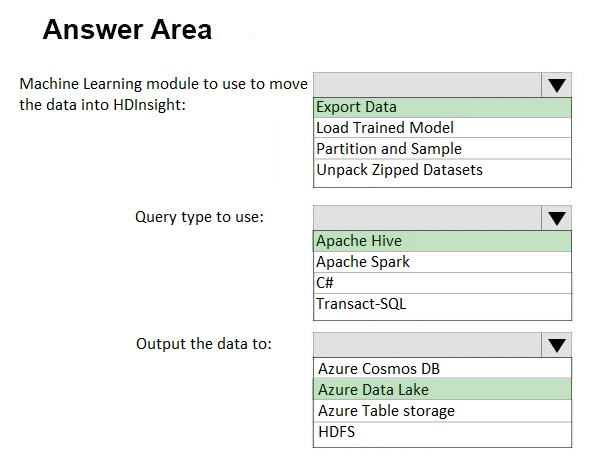Click the Query type to use label
This screenshot has width=589, height=461.
[x=199, y=217]
